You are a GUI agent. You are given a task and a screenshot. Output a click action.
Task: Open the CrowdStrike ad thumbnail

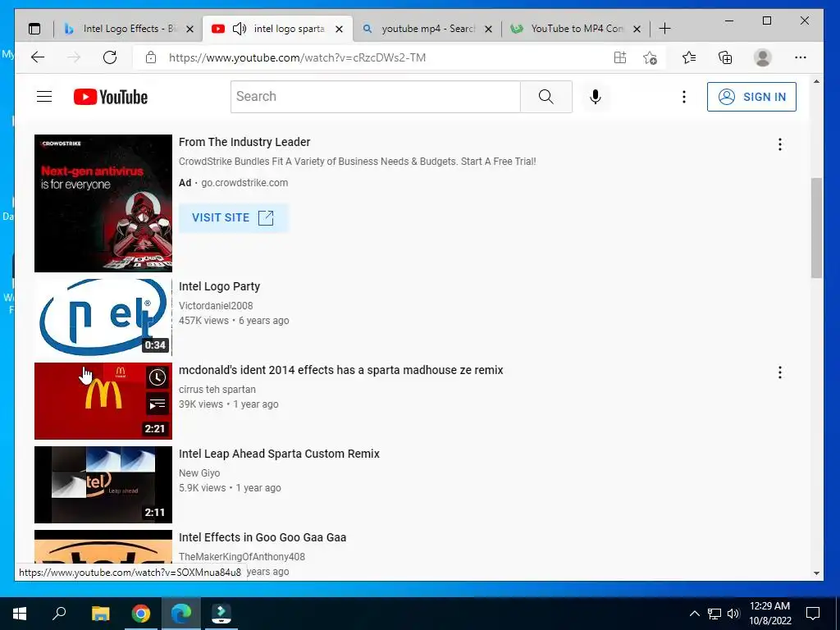103,203
